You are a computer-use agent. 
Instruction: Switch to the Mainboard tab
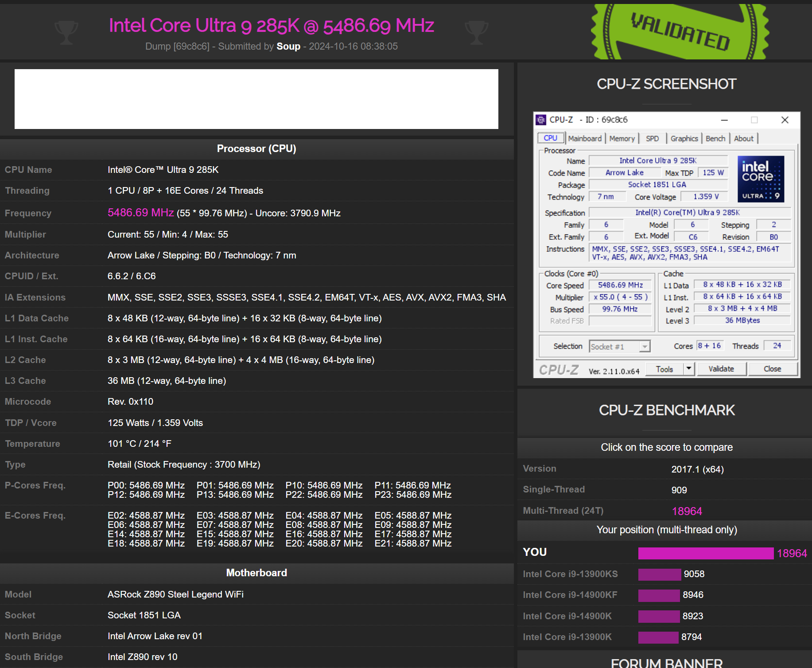pyautogui.click(x=585, y=138)
